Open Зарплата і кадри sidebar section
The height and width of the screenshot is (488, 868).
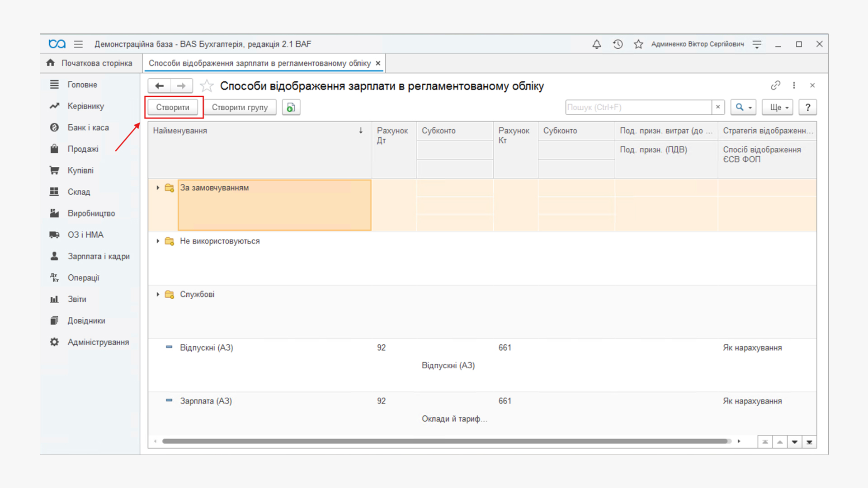[x=98, y=256]
